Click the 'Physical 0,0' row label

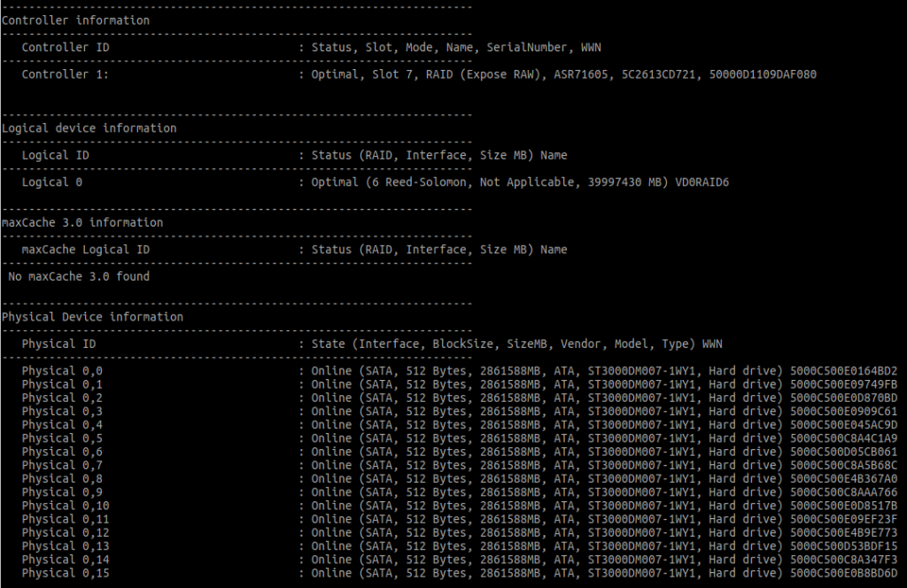pyautogui.click(x=63, y=371)
